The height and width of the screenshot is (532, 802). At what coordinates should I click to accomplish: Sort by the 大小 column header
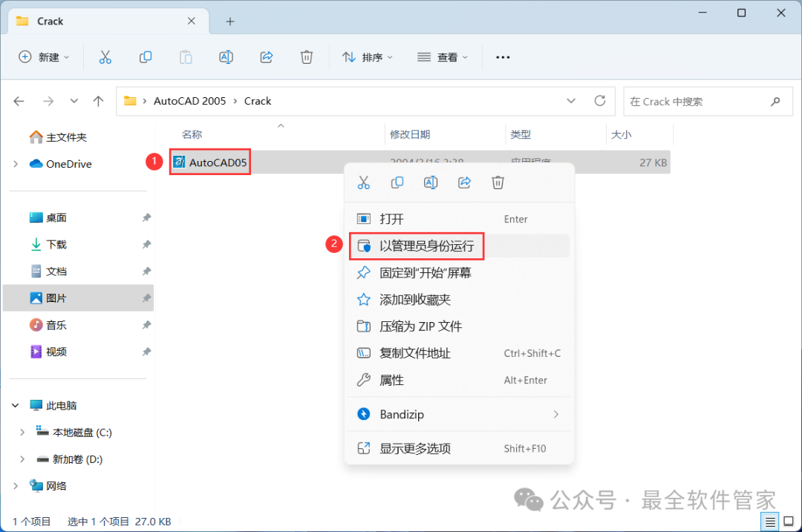pyautogui.click(x=621, y=134)
